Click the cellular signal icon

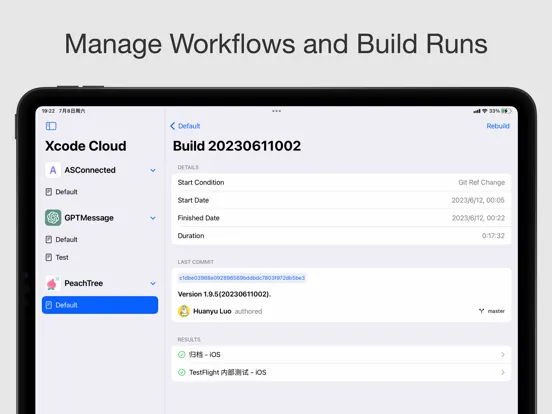click(x=477, y=111)
